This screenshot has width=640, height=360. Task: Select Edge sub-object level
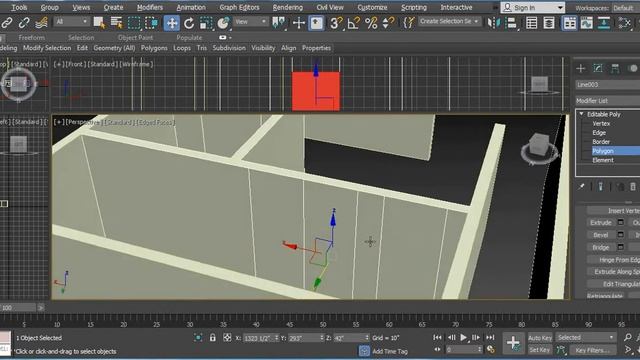(x=599, y=133)
